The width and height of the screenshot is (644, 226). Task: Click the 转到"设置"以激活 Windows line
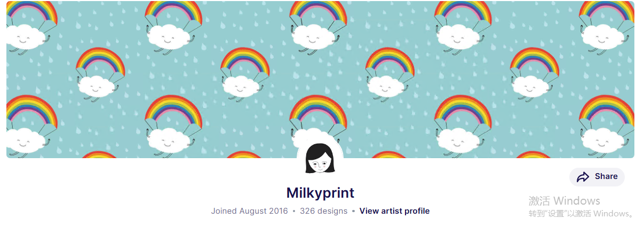581,214
